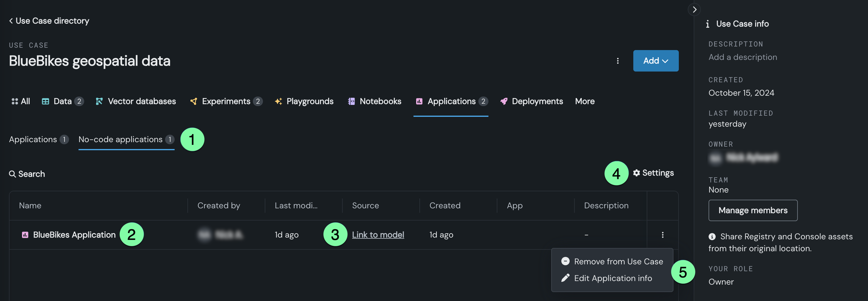
Task: Go back to Use Case directory
Action: tap(49, 21)
